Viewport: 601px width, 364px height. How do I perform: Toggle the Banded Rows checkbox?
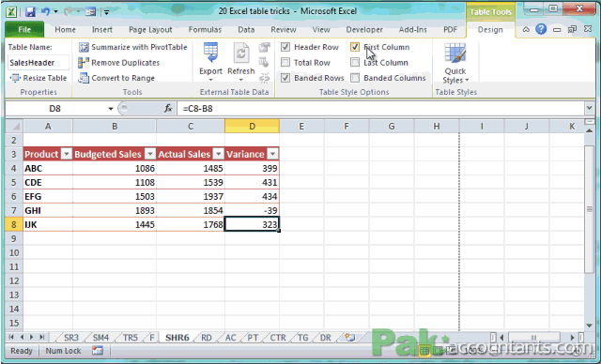[x=285, y=78]
